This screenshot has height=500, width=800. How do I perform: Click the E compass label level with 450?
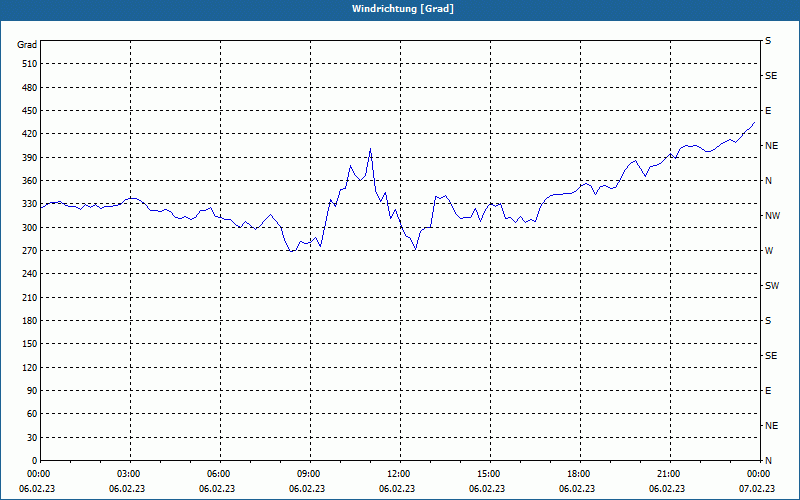pos(768,111)
